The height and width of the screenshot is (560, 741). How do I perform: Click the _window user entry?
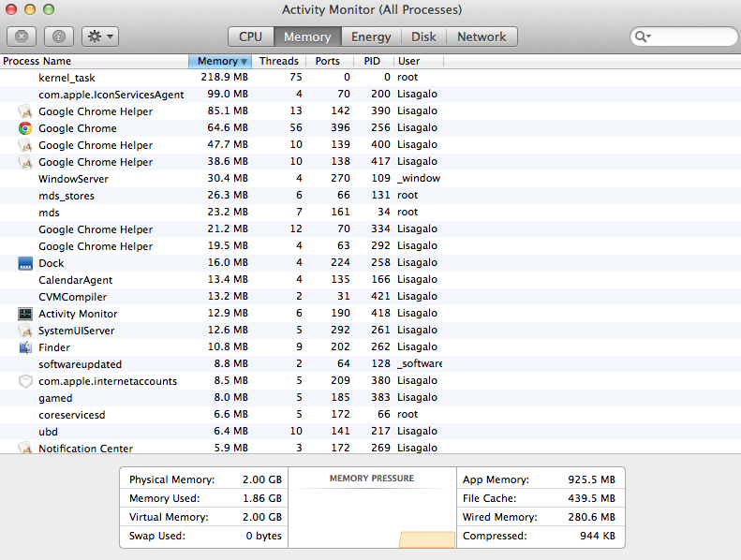[x=419, y=178]
